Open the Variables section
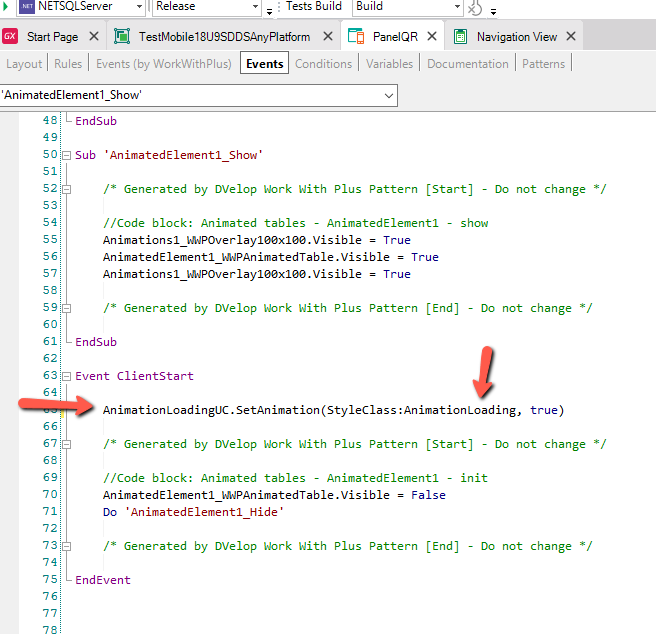The height and width of the screenshot is (634, 656). click(x=389, y=64)
